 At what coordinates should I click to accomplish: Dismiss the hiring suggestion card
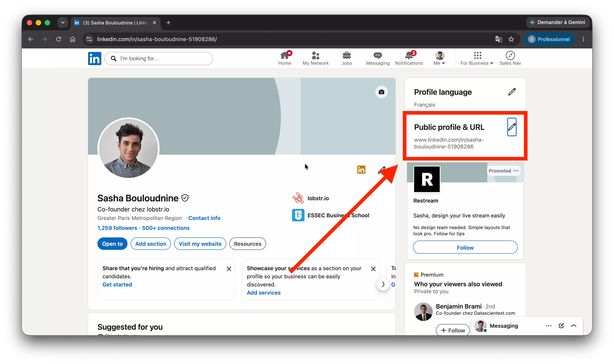(x=229, y=269)
